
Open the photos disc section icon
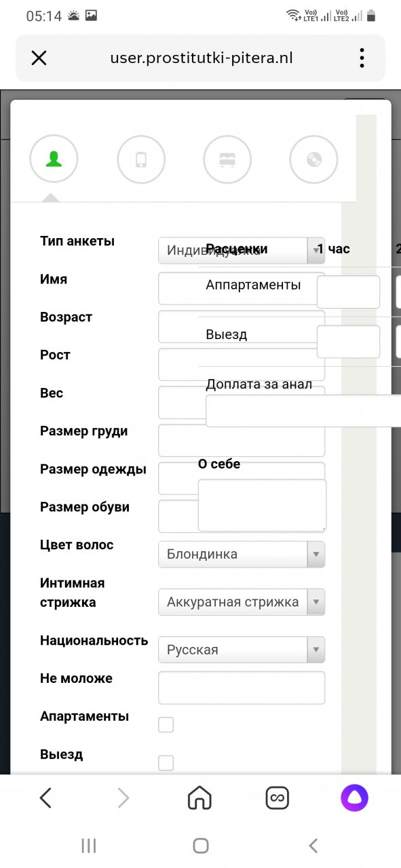313,159
